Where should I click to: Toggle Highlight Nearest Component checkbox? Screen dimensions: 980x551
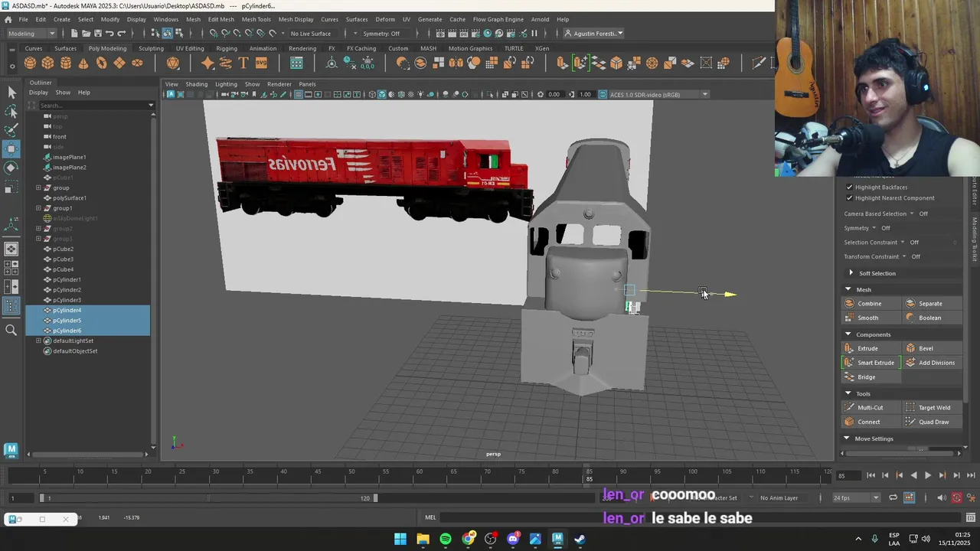849,198
